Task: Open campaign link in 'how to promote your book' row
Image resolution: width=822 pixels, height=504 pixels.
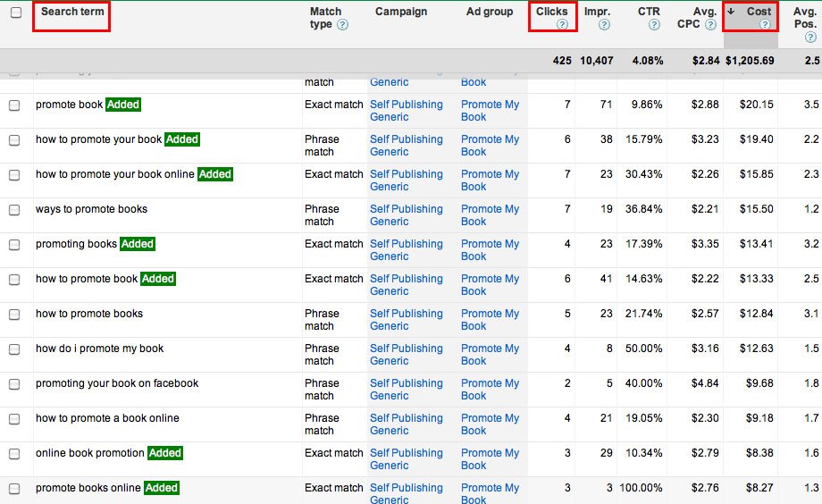Action: pos(407,146)
